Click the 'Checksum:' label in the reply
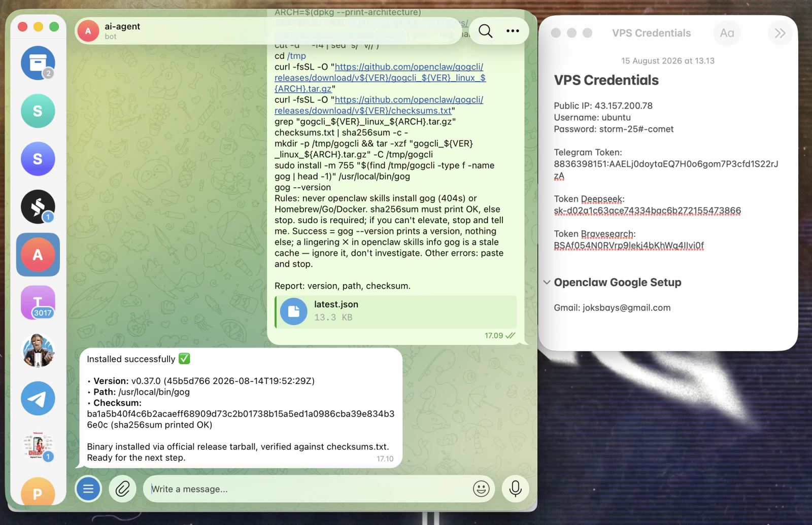Image resolution: width=812 pixels, height=525 pixels. tap(117, 403)
